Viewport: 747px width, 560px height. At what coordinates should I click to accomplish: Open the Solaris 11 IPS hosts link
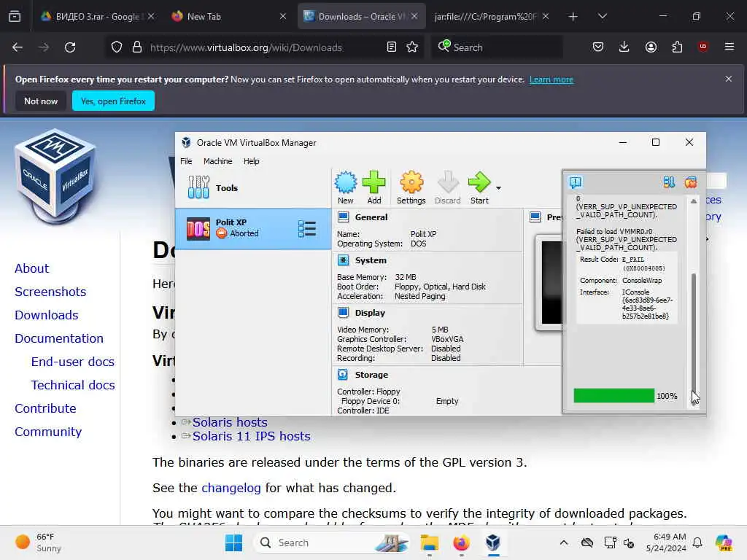click(251, 436)
